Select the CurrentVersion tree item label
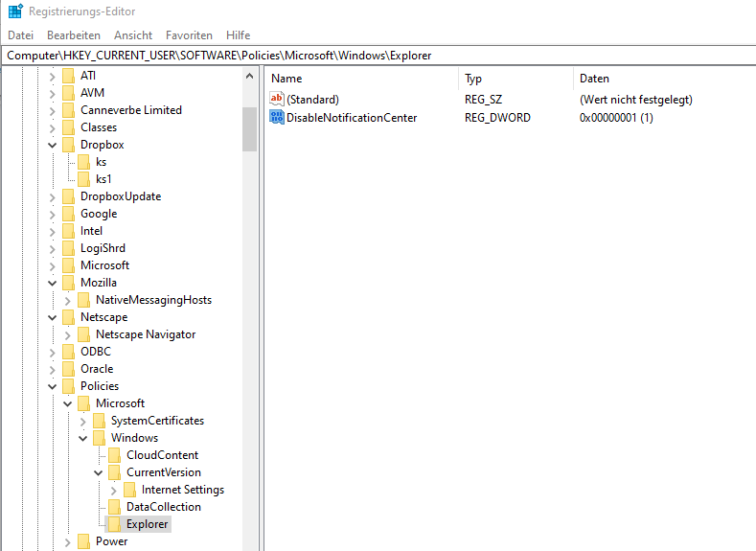This screenshot has height=551, width=756. [164, 472]
